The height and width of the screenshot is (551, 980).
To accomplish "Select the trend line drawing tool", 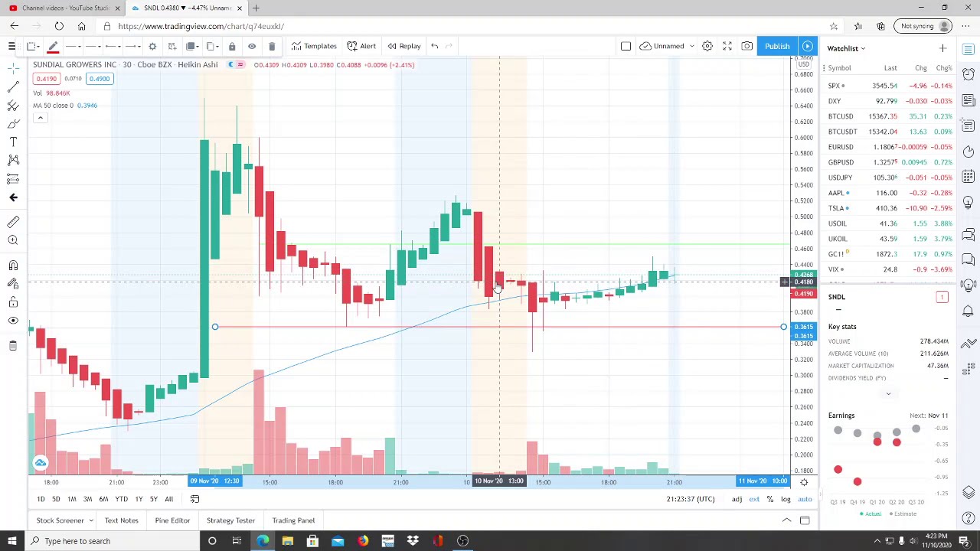I will point(13,86).
